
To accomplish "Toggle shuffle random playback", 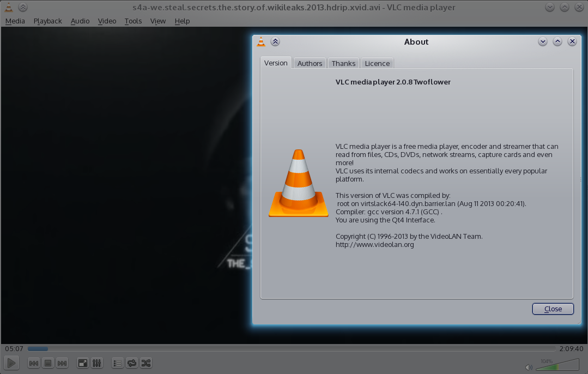I will click(146, 363).
